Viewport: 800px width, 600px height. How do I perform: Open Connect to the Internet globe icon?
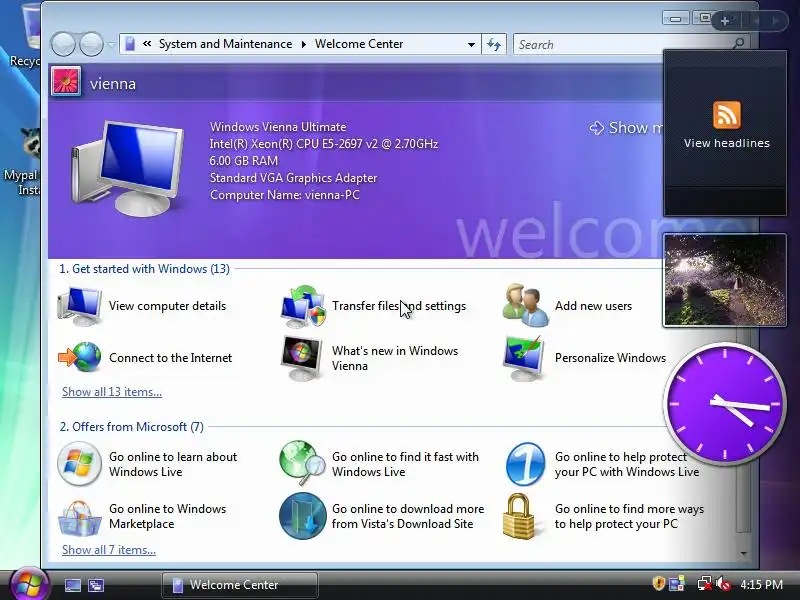click(x=80, y=357)
